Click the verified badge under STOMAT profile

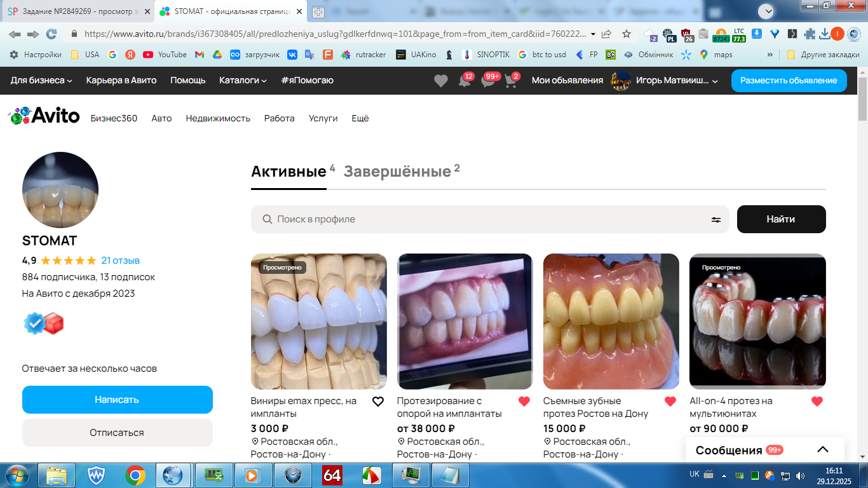34,324
